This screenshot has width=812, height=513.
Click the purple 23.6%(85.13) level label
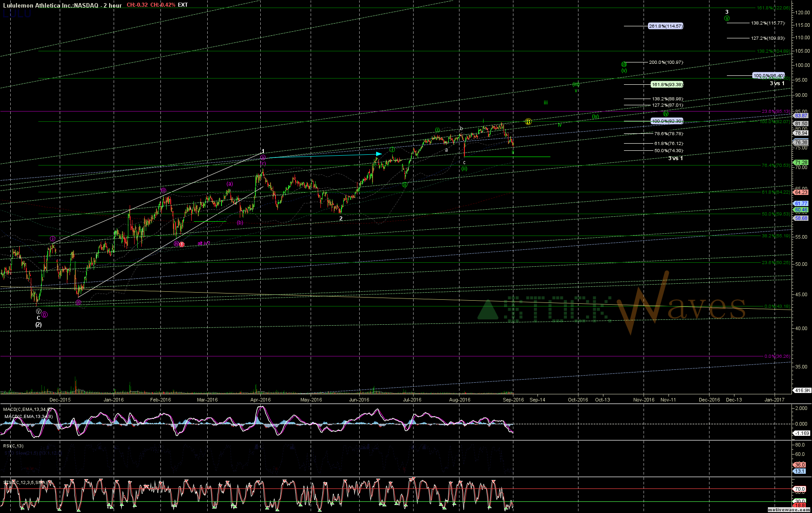click(x=776, y=111)
